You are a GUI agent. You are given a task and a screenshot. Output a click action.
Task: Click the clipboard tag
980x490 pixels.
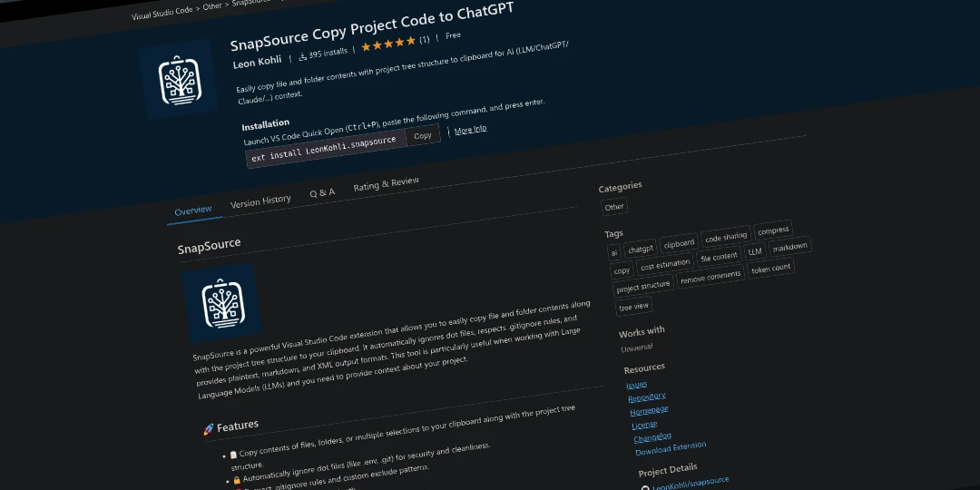click(679, 243)
